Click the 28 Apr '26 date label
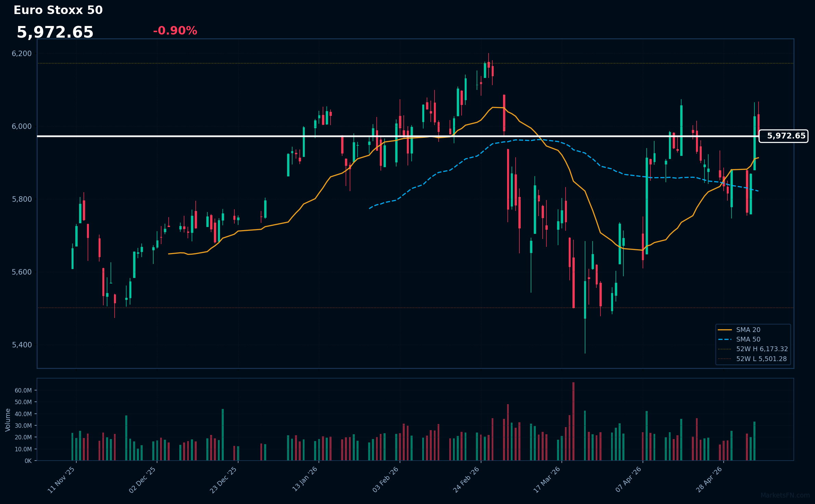The width and height of the screenshot is (815, 504). pyautogui.click(x=709, y=480)
